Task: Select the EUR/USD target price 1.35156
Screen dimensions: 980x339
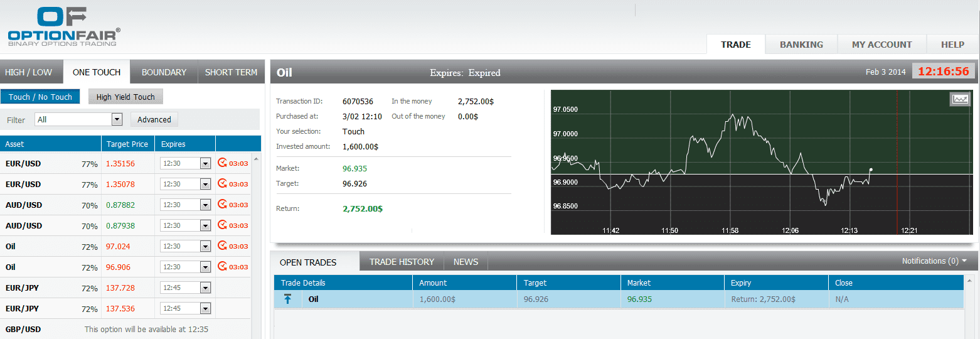Action: [120, 163]
